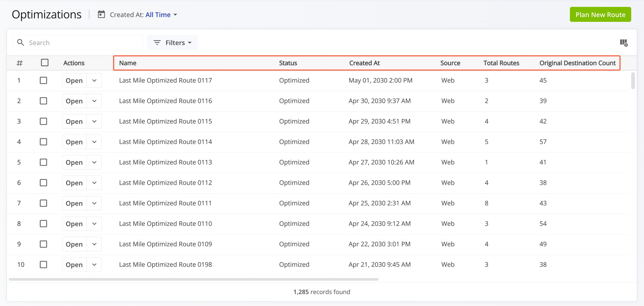The height and width of the screenshot is (306, 644).
Task: Click Open for Route 0115
Action: point(74,122)
